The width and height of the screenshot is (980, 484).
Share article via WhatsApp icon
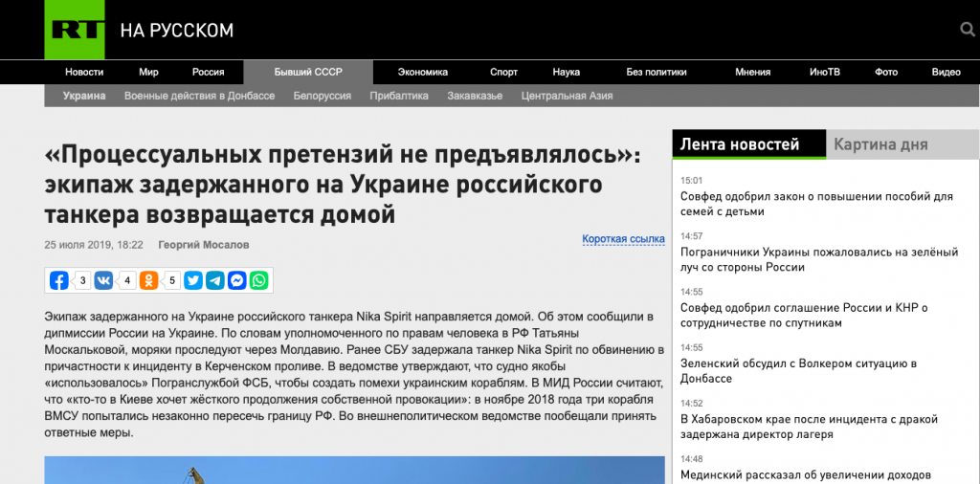click(x=258, y=280)
